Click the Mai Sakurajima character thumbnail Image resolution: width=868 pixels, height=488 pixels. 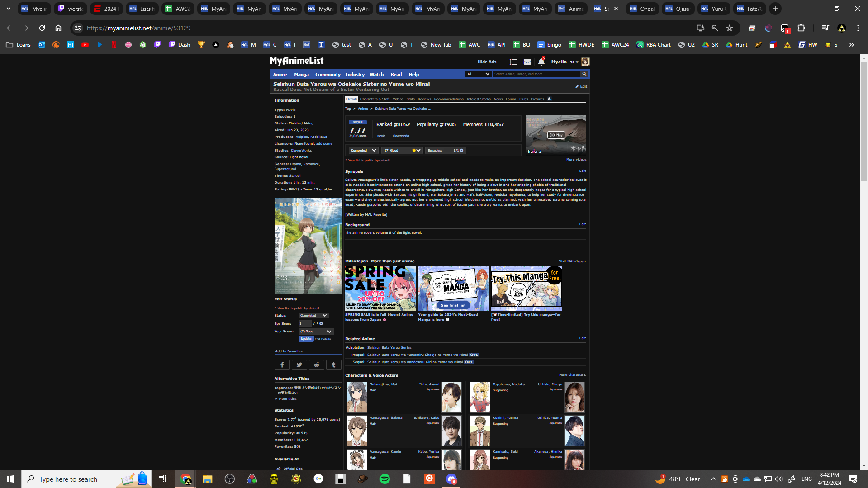point(357,398)
